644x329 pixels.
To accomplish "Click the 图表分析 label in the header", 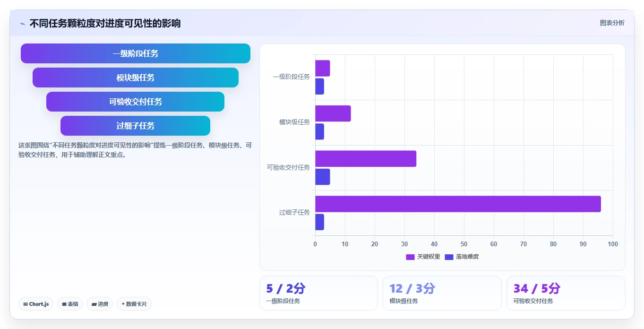I will (x=612, y=23).
